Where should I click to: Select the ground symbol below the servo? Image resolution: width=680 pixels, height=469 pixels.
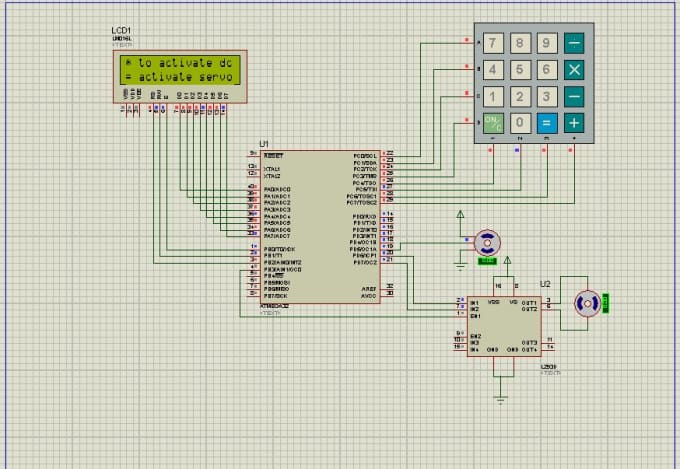461,266
